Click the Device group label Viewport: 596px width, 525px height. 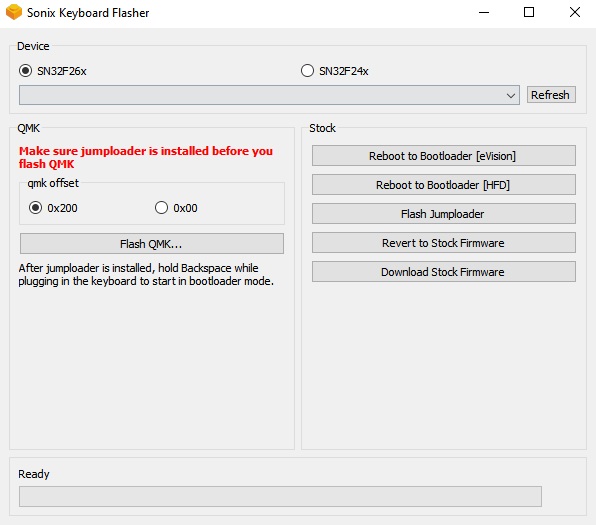33,46
